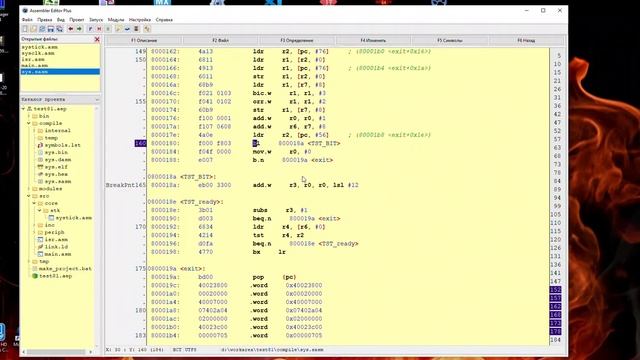
Task: Expand the modules folder node
Action: point(29,189)
